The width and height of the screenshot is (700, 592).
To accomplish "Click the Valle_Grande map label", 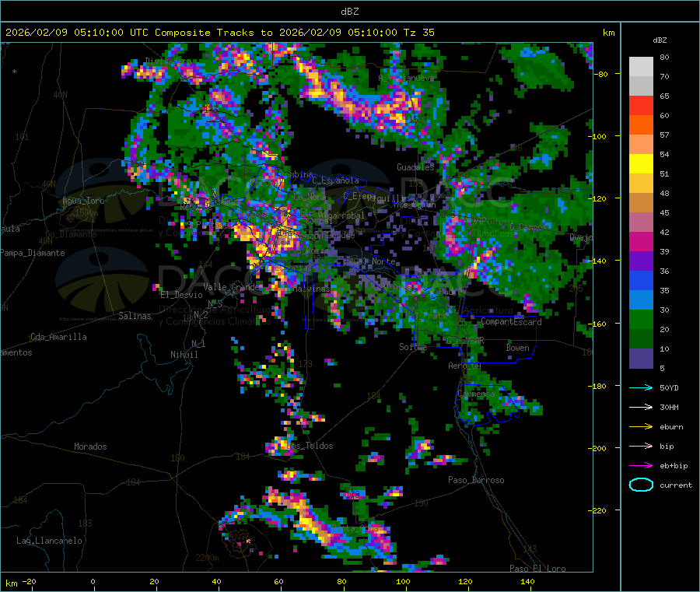I will coord(231,287).
